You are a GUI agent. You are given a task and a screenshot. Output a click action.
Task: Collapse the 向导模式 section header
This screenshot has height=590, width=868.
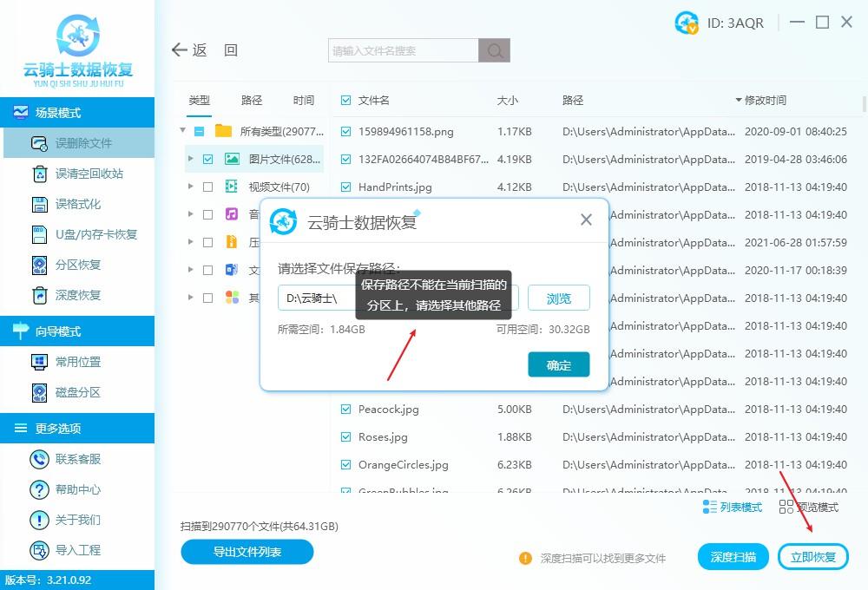point(77,331)
